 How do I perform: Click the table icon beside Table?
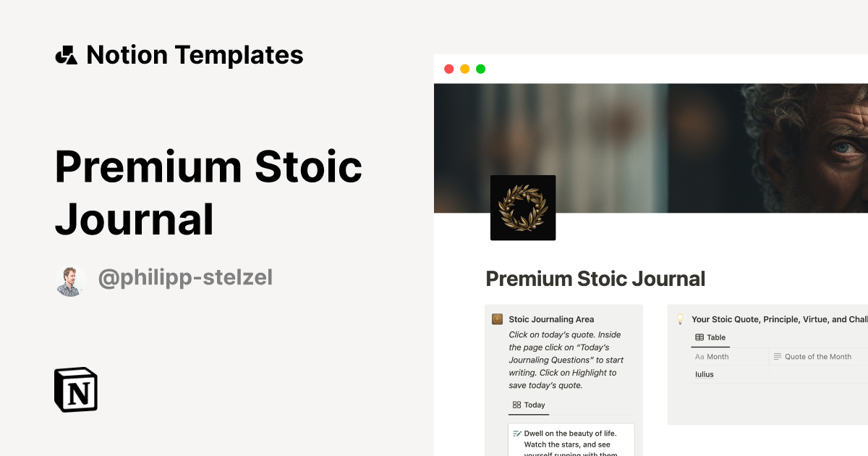point(699,337)
